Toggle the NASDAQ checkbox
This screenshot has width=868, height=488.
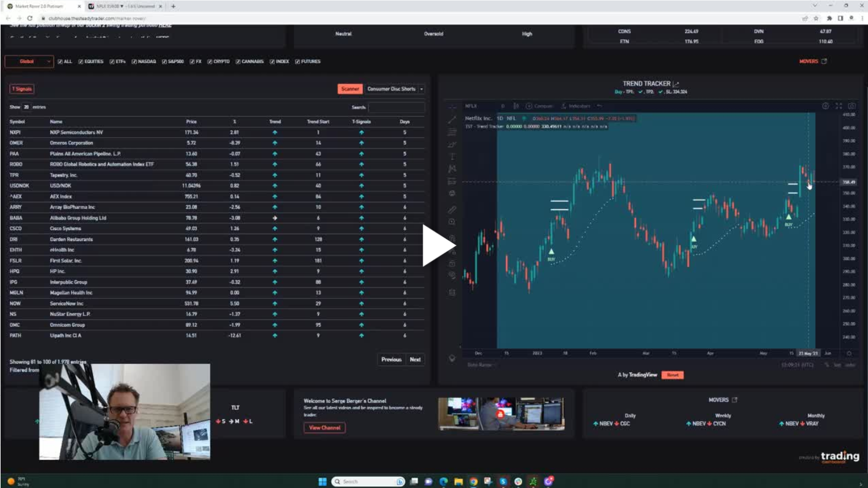pyautogui.click(x=134, y=61)
